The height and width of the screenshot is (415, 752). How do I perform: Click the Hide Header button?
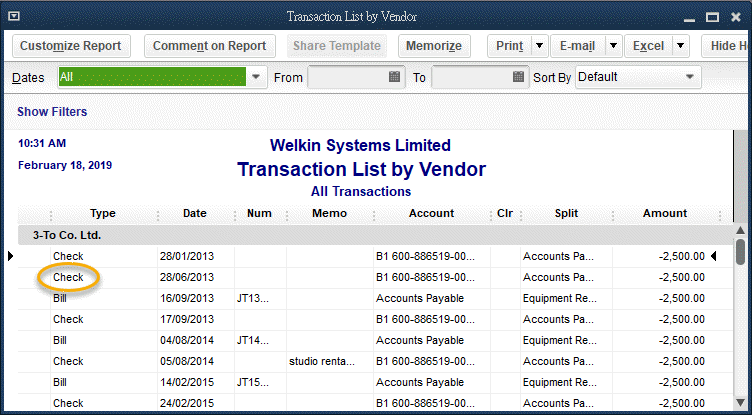tap(726, 46)
